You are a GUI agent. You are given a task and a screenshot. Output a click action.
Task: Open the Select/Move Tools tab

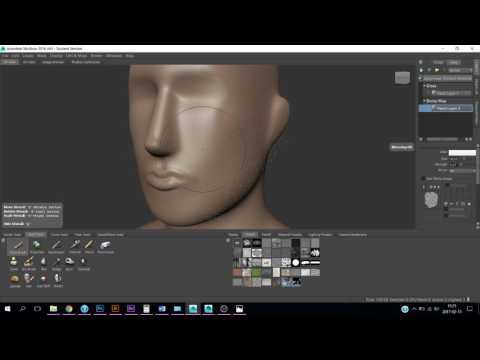point(110,235)
